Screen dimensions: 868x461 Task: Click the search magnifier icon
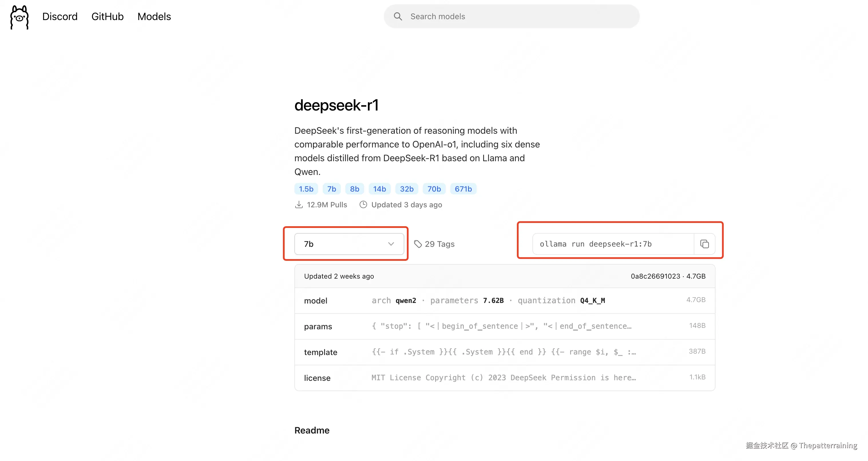(x=398, y=16)
